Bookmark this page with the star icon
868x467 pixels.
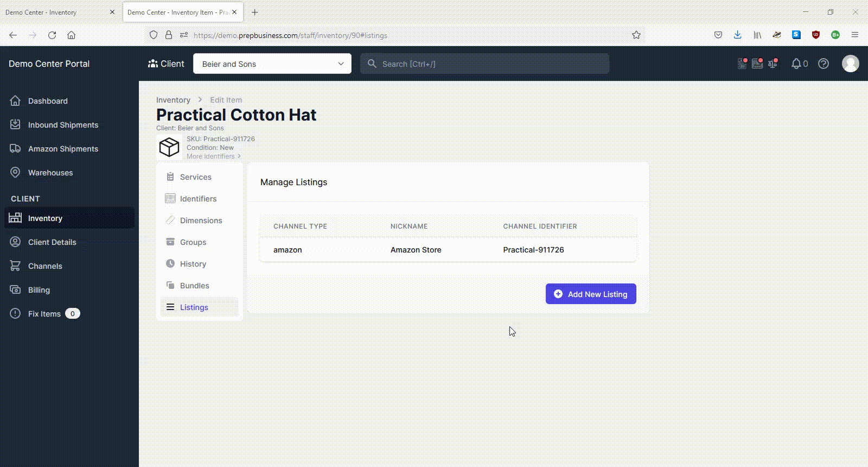[636, 35]
